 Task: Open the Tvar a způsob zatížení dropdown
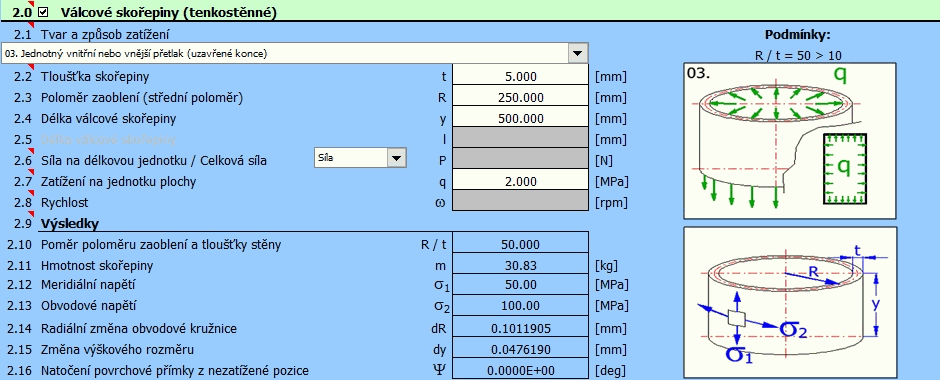tap(577, 53)
